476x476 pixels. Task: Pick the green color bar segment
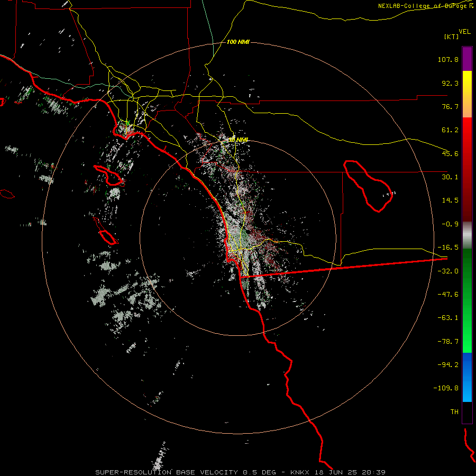(x=467, y=300)
